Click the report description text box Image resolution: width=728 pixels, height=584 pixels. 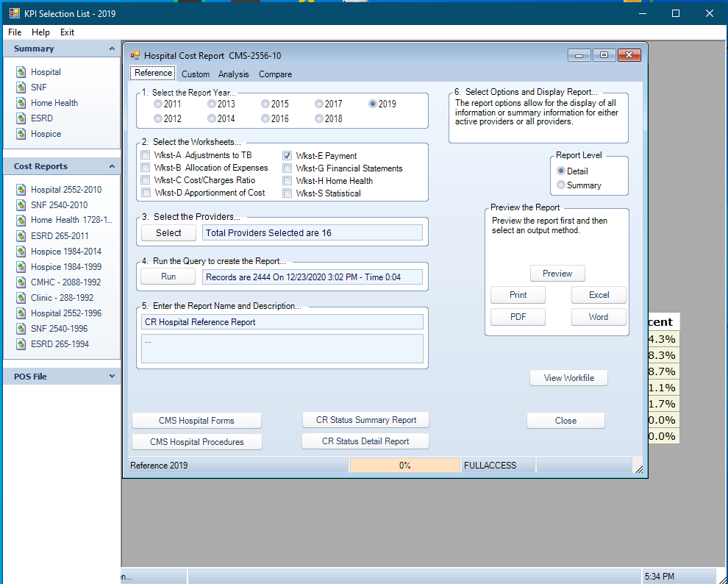tap(282, 349)
